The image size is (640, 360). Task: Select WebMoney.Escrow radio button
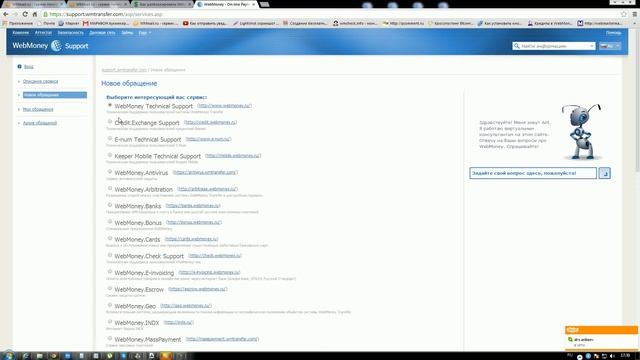pyautogui.click(x=110, y=289)
